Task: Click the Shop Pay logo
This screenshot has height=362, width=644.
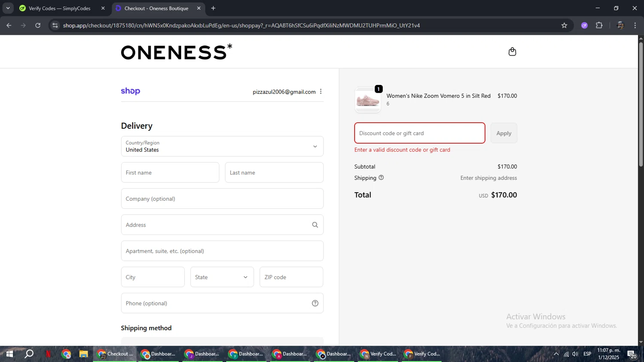Action: coord(131,91)
